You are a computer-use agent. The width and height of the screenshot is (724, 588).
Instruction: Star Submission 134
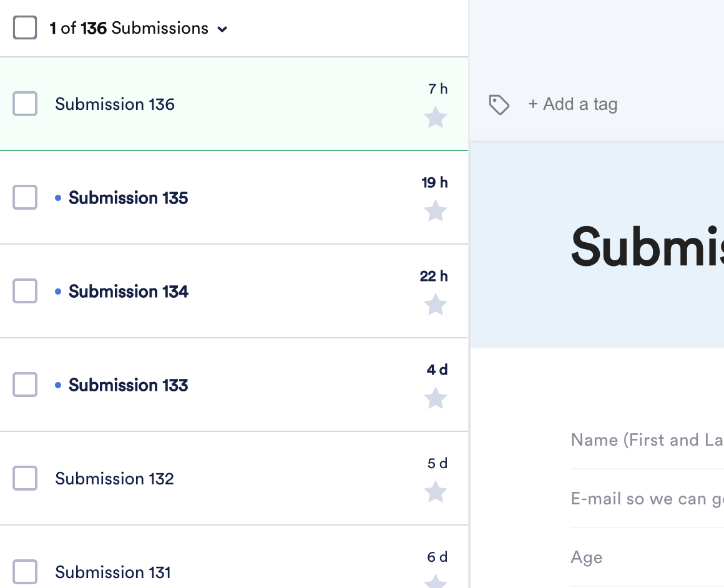436,305
